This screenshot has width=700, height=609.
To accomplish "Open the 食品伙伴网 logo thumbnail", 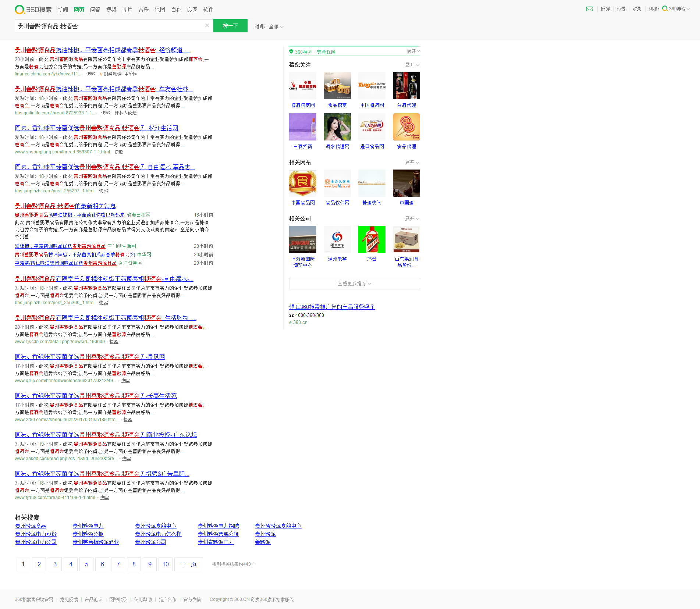I will [337, 183].
